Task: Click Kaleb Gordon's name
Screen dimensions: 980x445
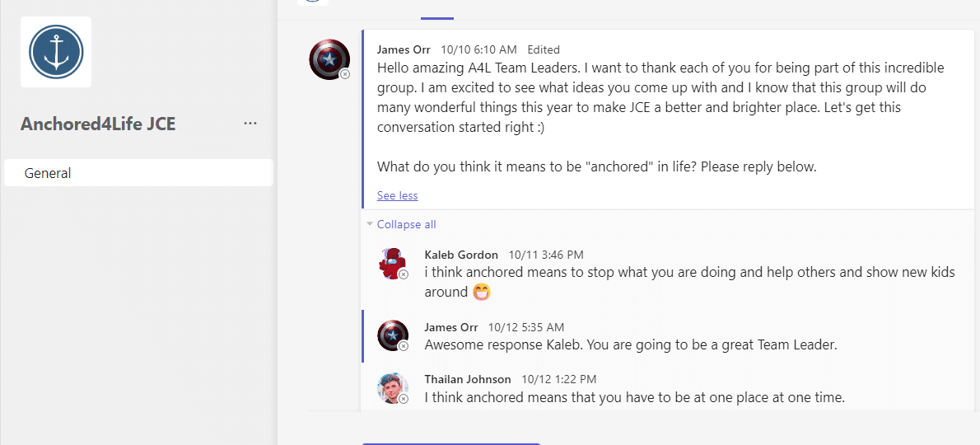Action: pos(461,255)
